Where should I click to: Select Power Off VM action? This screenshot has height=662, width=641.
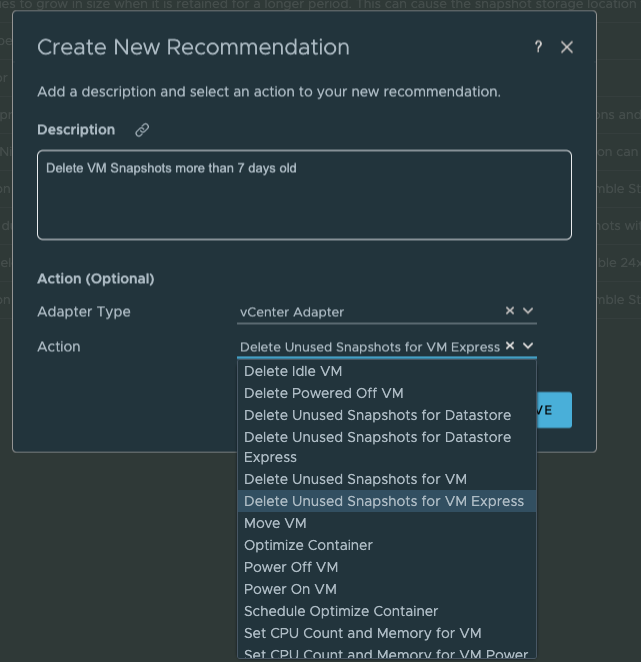(x=387, y=567)
